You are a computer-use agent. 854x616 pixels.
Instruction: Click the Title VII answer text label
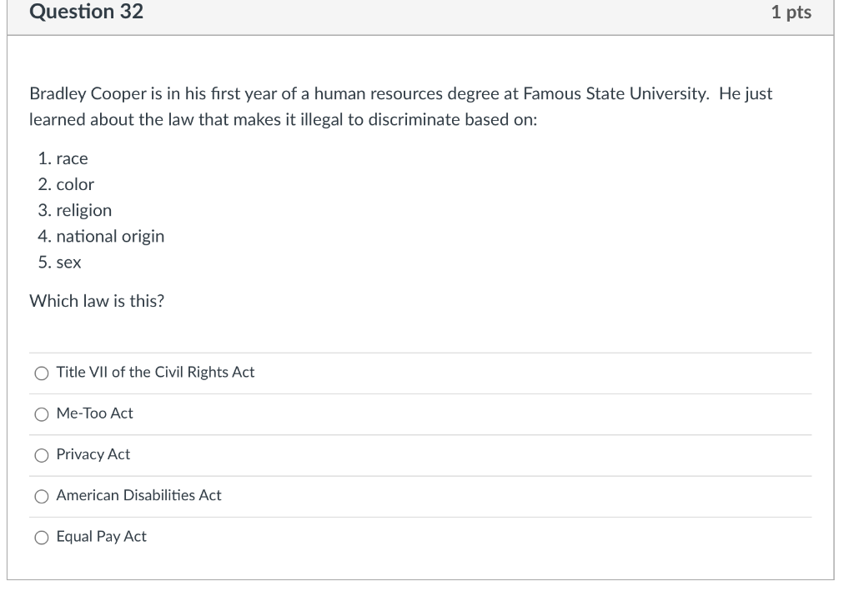[154, 373]
